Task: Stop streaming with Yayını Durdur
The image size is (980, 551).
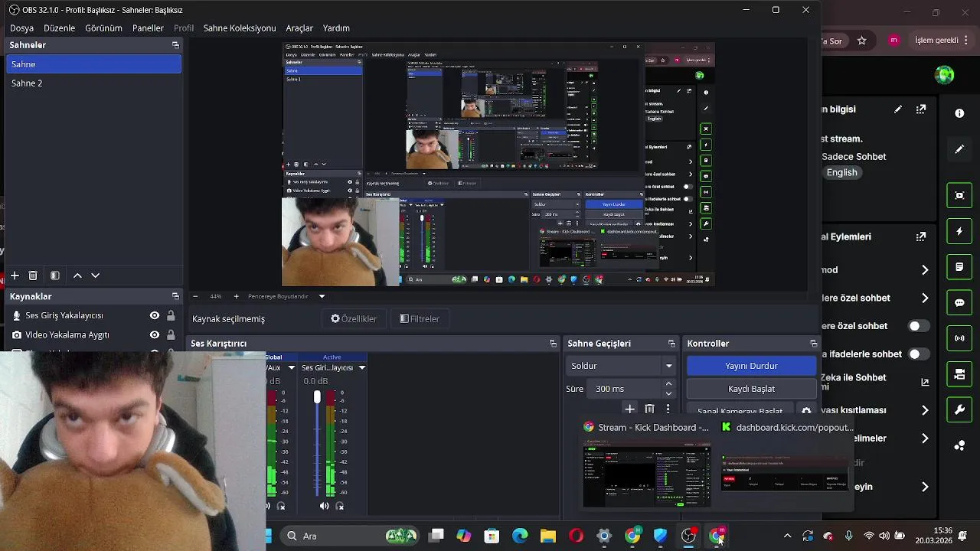Action: (751, 366)
